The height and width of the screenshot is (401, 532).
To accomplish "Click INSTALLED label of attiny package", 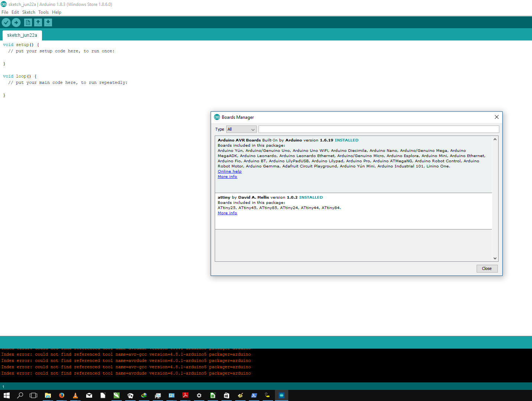I will tap(311, 198).
